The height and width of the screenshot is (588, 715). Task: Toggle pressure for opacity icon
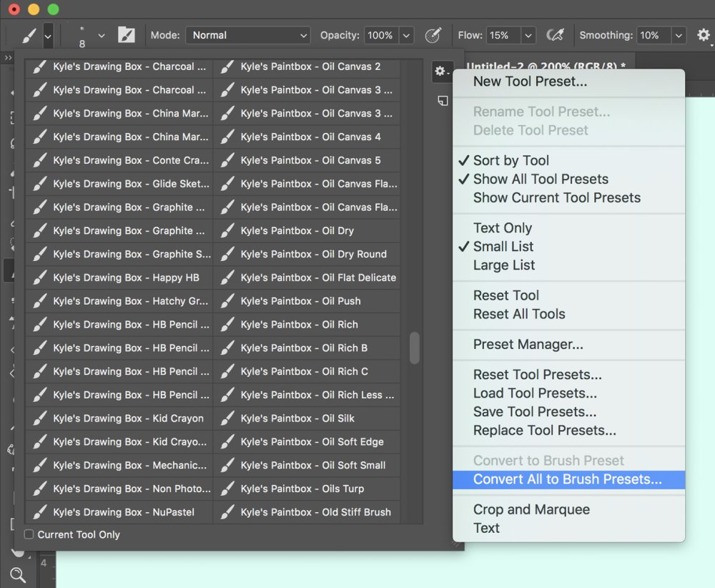433,35
